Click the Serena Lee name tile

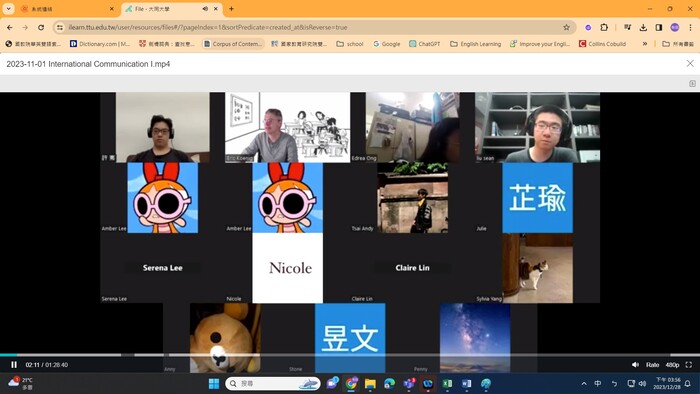point(162,268)
